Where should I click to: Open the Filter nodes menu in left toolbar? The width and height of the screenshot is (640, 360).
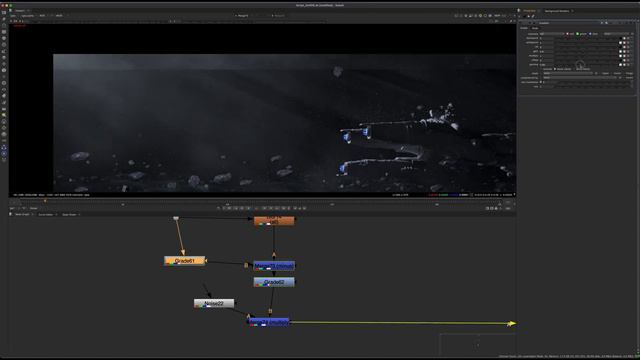pyautogui.click(x=4, y=44)
